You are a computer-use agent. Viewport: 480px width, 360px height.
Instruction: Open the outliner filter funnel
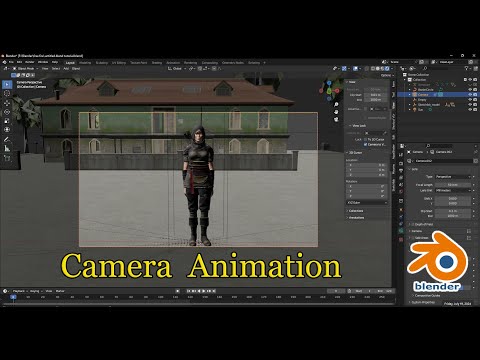(x=467, y=68)
